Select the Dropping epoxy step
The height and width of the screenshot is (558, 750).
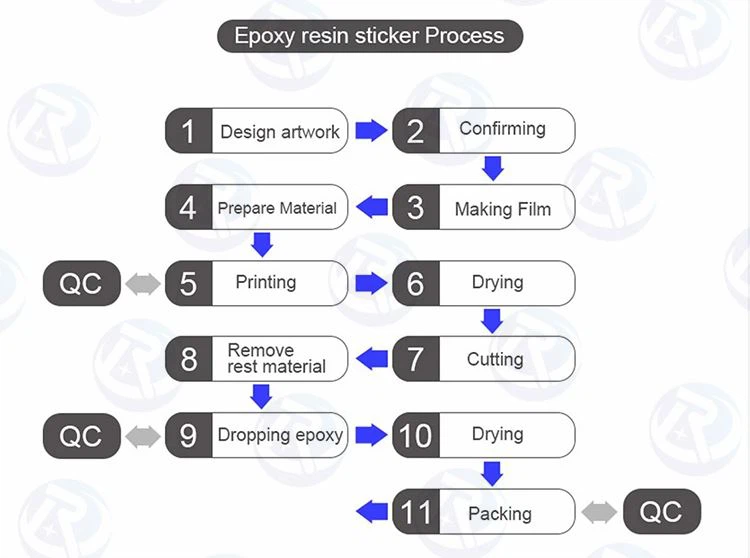click(257, 436)
